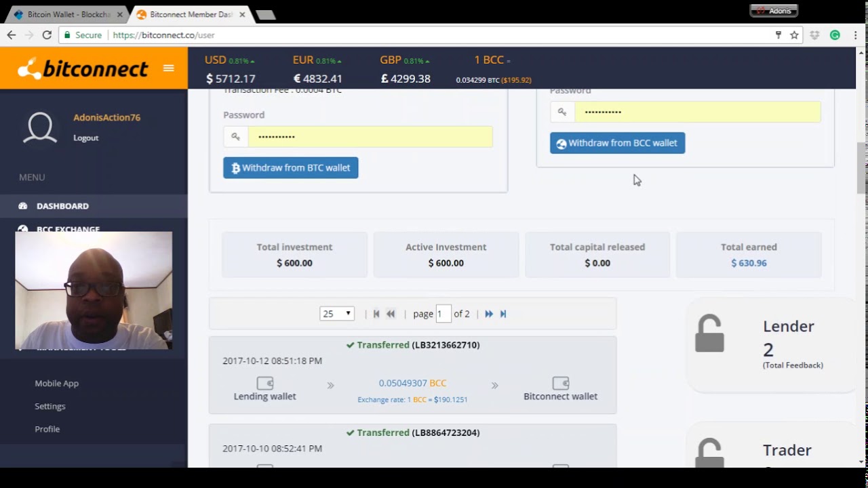Image resolution: width=868 pixels, height=488 pixels.
Task: Go to previous transactions page
Action: click(391, 314)
